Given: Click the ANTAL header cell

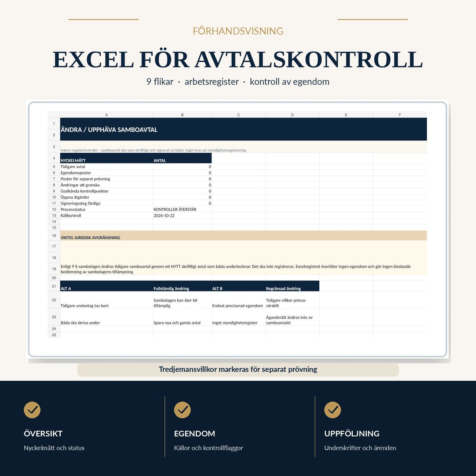Looking at the screenshot, I should (182, 158).
